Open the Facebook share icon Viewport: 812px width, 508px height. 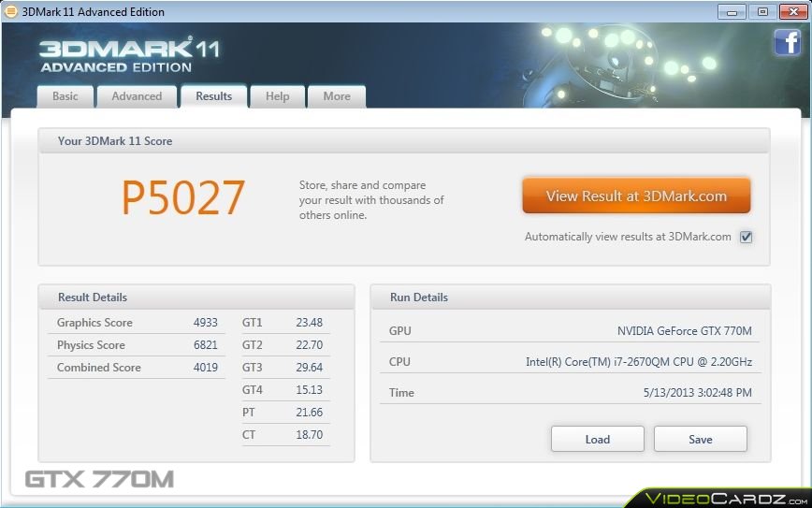click(x=787, y=42)
